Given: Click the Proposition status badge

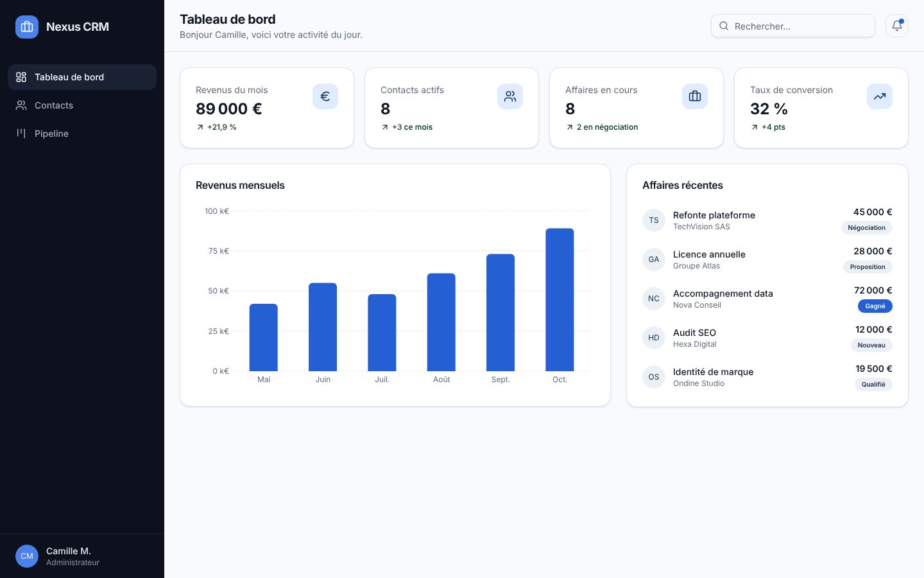Looking at the screenshot, I should [868, 267].
